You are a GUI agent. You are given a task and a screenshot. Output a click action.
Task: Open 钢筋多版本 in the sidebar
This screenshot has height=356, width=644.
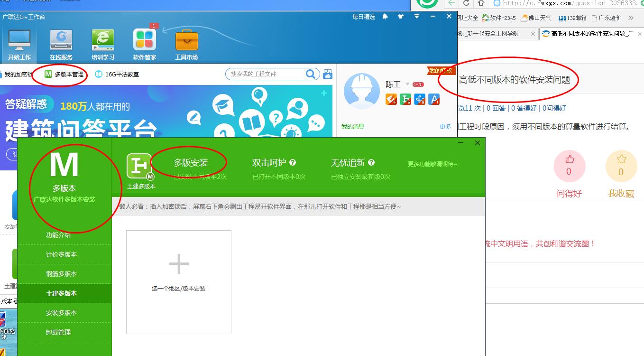[x=64, y=274]
